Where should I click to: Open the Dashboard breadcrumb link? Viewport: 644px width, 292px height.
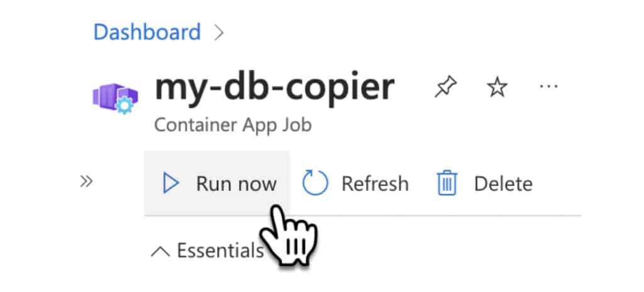pos(147,33)
